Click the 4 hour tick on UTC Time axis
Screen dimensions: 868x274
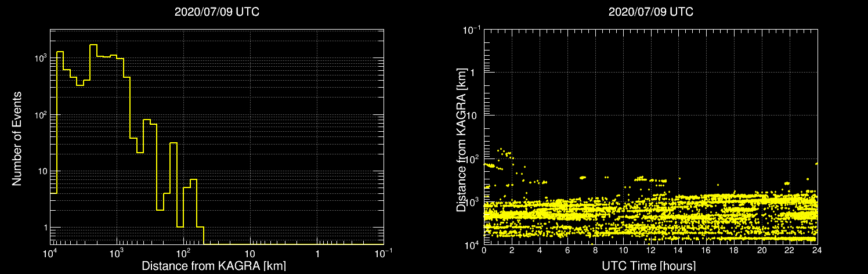pyautogui.click(x=540, y=251)
